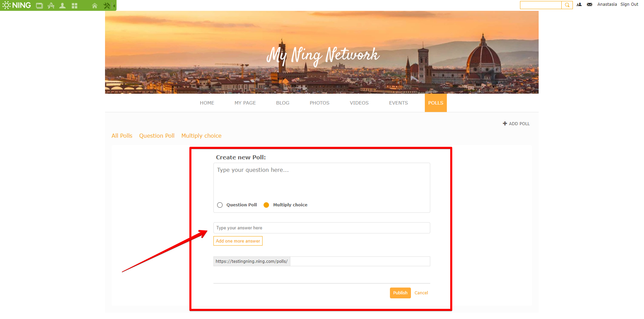Go to dashboard home icon in admin bar
The width and height of the screenshot is (644, 319).
click(95, 6)
